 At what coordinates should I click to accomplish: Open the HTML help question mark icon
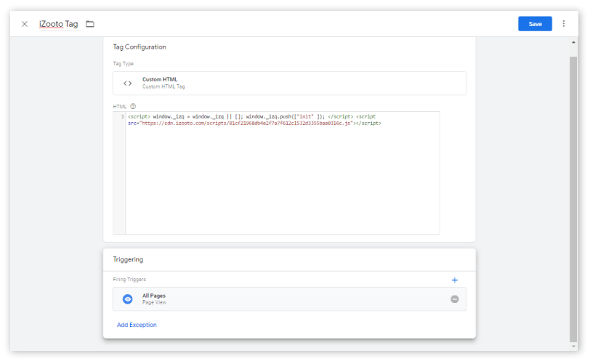(133, 107)
